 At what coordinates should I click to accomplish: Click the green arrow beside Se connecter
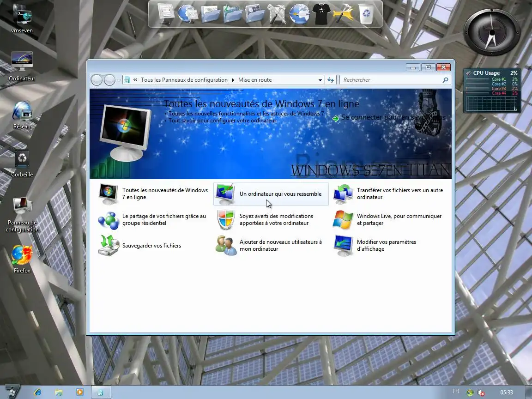pos(336,118)
